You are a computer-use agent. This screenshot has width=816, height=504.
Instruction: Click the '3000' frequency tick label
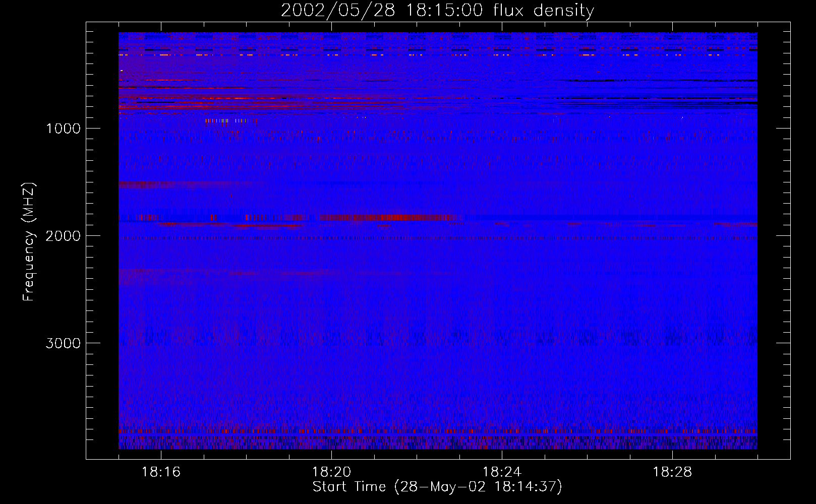[x=63, y=343]
